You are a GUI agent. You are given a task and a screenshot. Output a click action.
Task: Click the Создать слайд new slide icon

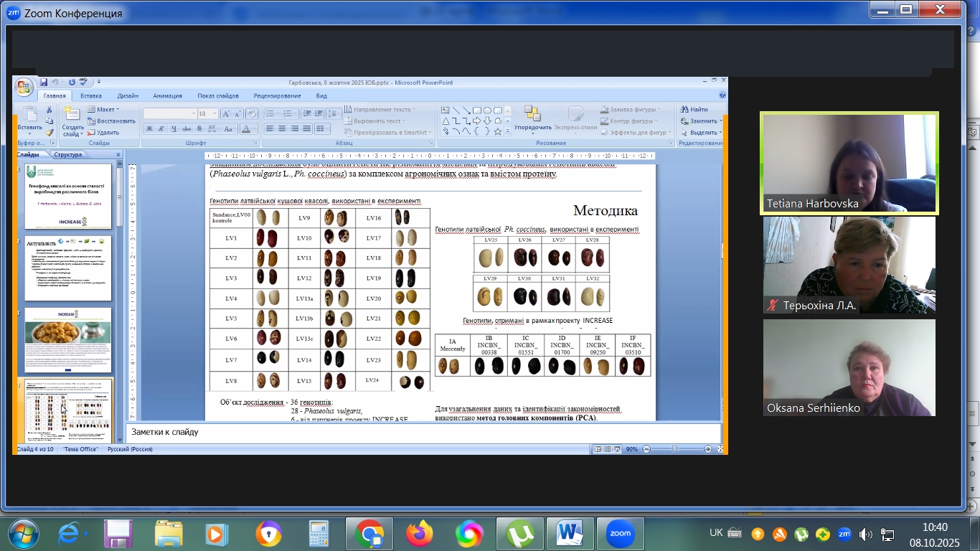pos(72,115)
